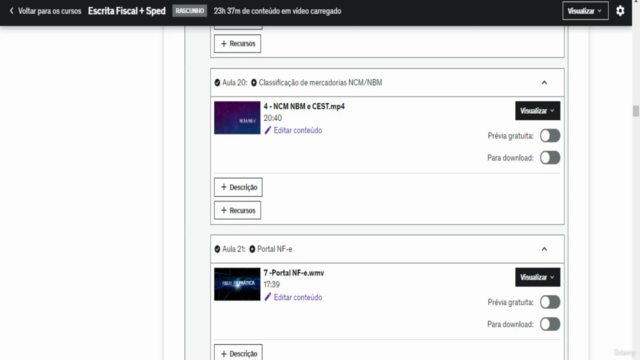Image resolution: width=640 pixels, height=360 pixels.
Task: Add Descrição to Aula 20
Action: click(x=238, y=187)
